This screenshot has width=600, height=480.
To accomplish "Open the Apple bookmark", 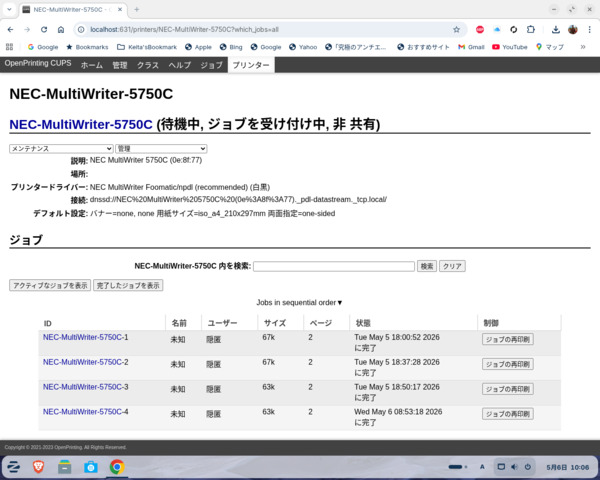I will pyautogui.click(x=198, y=47).
